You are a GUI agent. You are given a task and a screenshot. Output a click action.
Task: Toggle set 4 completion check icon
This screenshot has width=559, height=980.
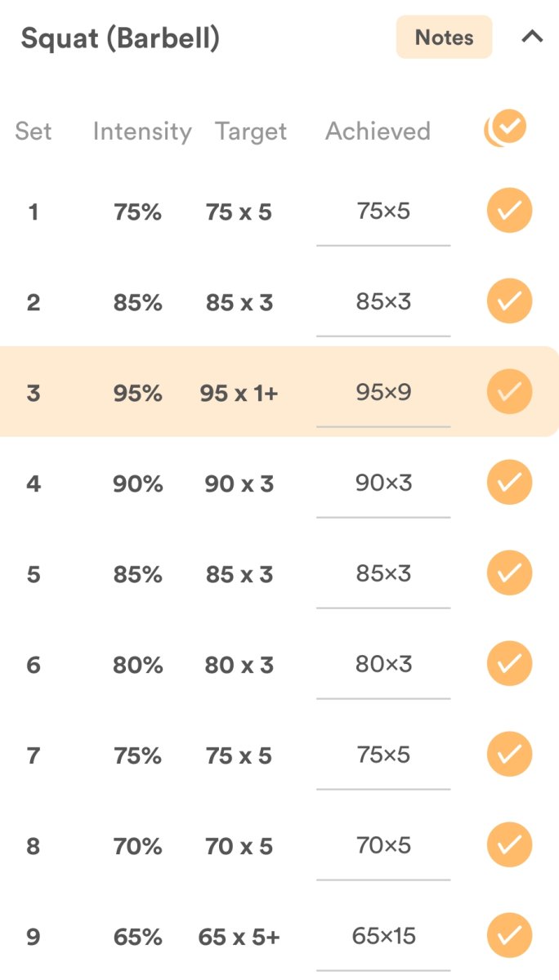(509, 483)
